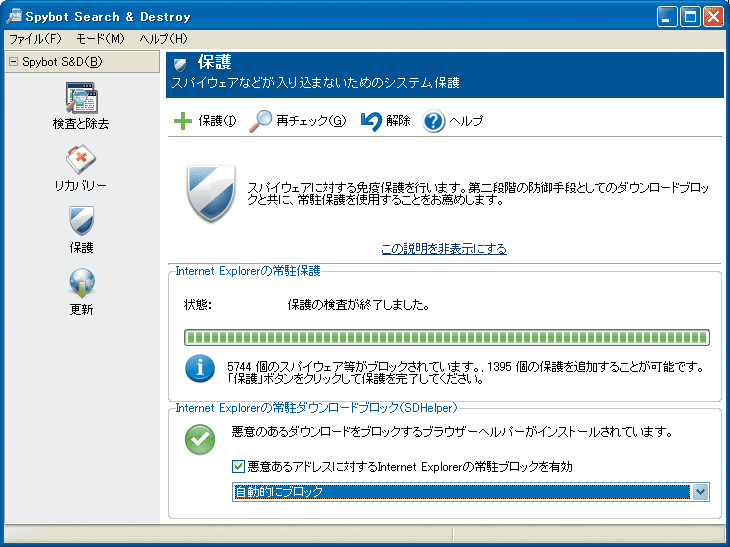Screen dimensions: 730x547
Task: Click the blue undo arrow 解除 button
Action: (385, 121)
